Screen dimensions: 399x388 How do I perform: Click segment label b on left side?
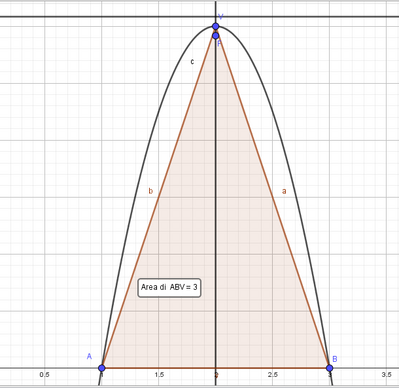151,191
